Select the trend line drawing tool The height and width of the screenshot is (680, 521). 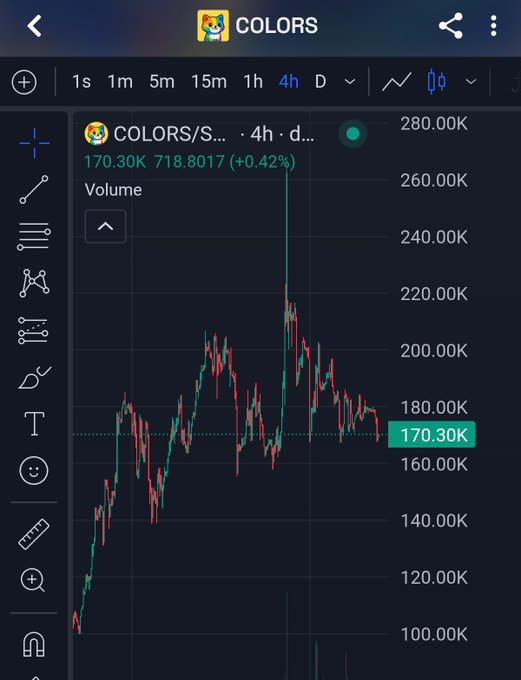[34, 190]
